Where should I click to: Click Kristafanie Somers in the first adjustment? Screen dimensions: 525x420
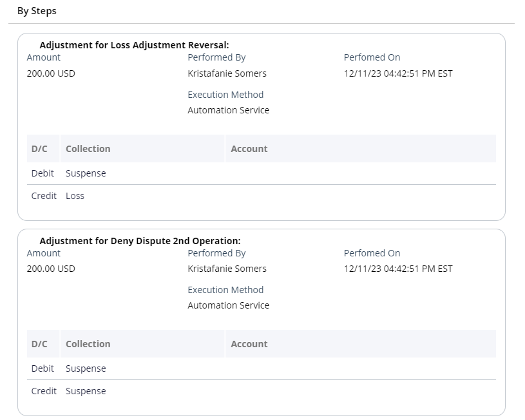tap(227, 73)
